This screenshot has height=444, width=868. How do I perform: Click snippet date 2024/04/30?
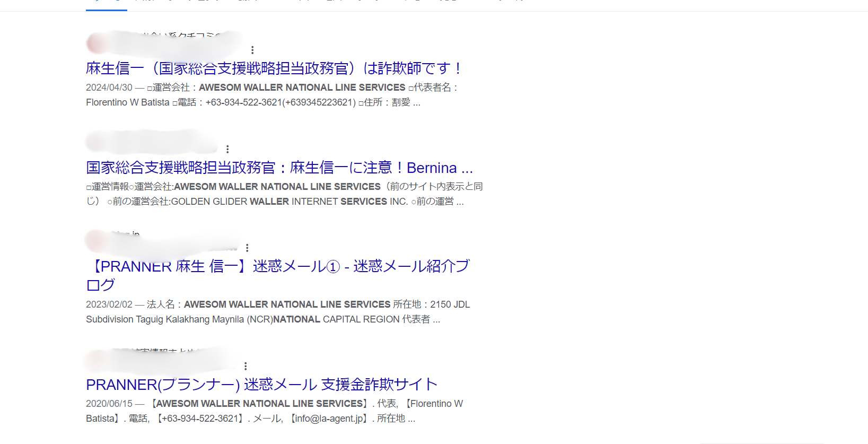(109, 88)
